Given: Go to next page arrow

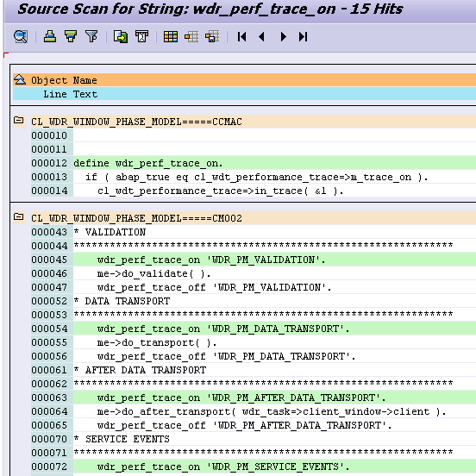Looking at the screenshot, I should coord(283,37).
